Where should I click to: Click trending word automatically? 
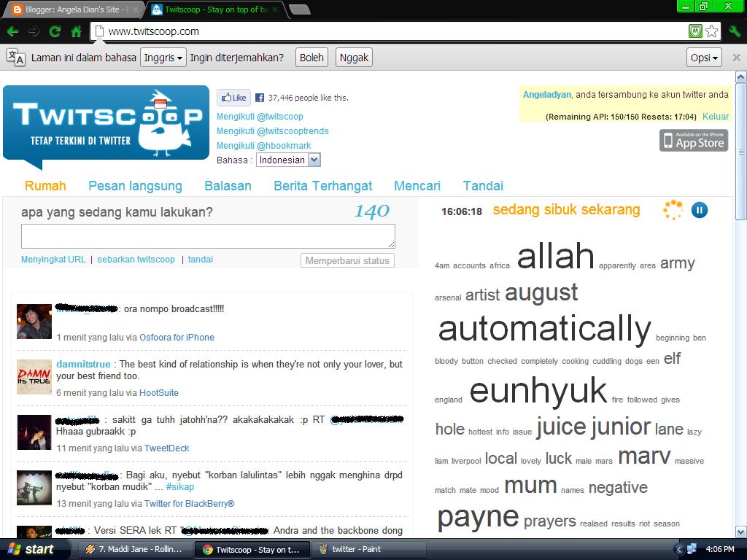544,330
